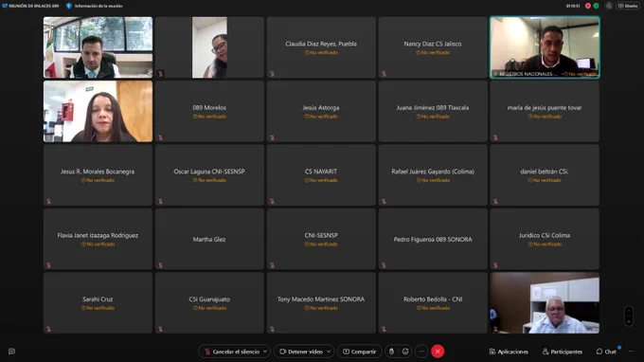Click the green status indicator in the top bar

point(597,6)
